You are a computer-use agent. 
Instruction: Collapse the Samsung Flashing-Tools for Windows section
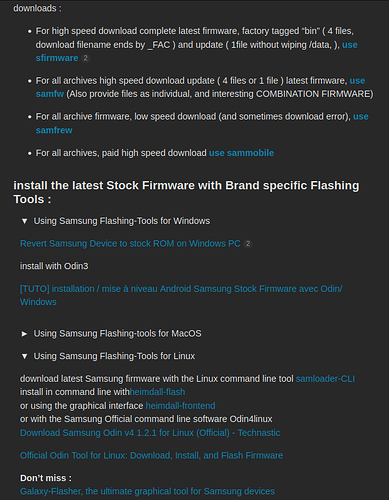(24, 221)
